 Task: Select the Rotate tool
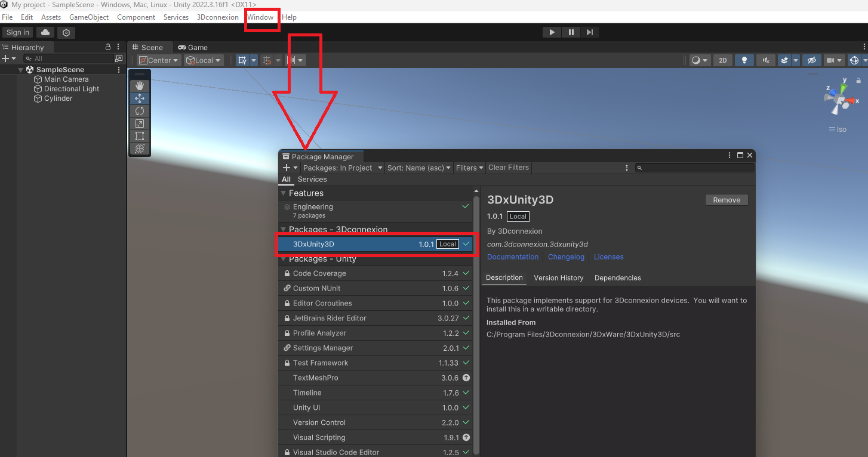click(140, 111)
